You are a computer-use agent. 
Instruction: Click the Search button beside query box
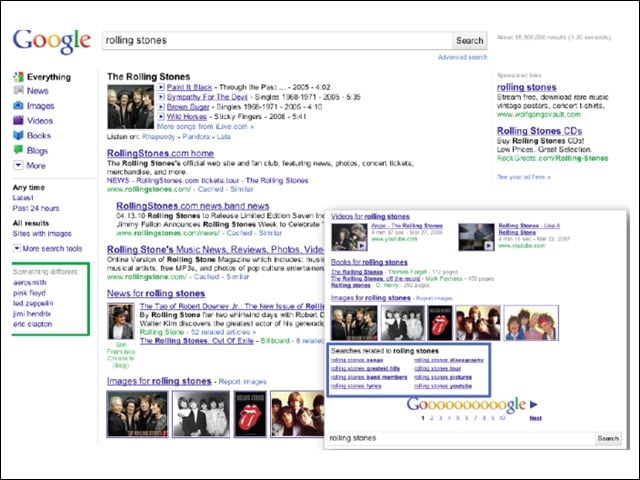(x=469, y=40)
